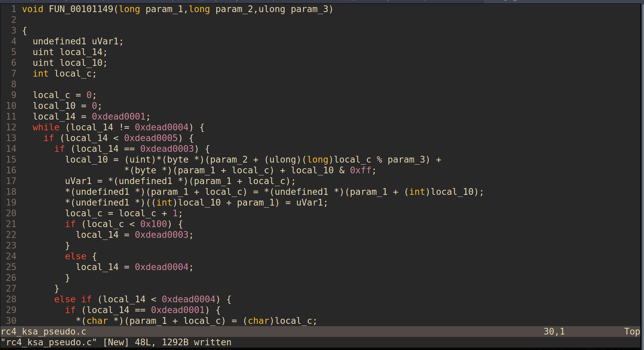Click the 0xff mask on line 16
The height and width of the screenshot is (350, 644).
[x=361, y=170]
